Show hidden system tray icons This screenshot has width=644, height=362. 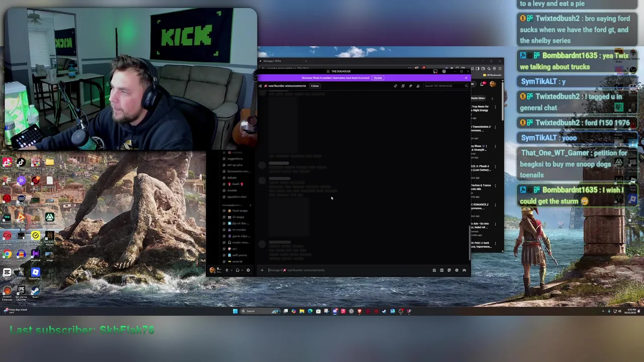click(x=603, y=311)
